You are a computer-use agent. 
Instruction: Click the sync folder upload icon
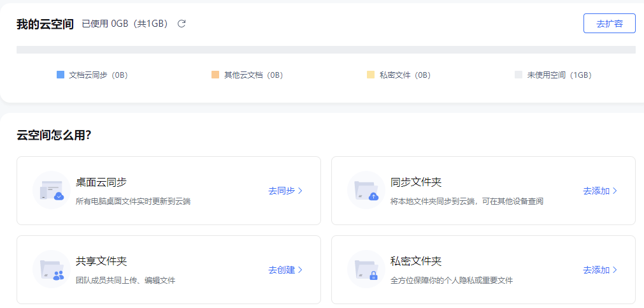366,190
